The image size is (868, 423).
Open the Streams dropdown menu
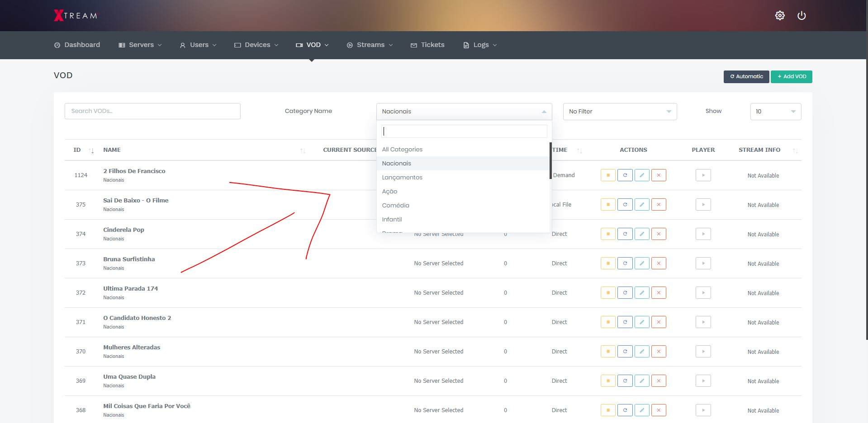coord(370,45)
